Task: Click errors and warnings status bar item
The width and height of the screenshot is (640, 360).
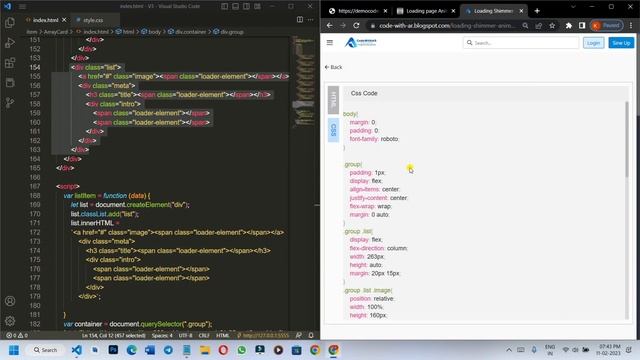Action: [x=17, y=336]
